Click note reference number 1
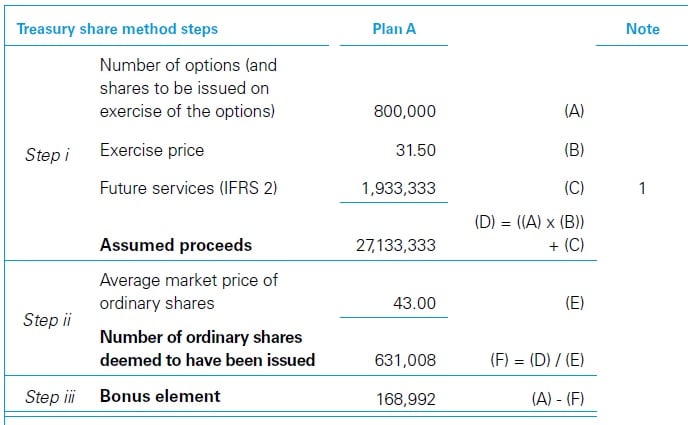The height and width of the screenshot is (425, 695). (642, 188)
